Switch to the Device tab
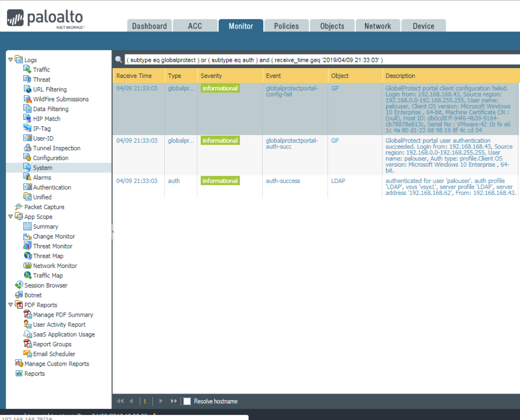Screen dimensions: 520x420 [x=423, y=26]
